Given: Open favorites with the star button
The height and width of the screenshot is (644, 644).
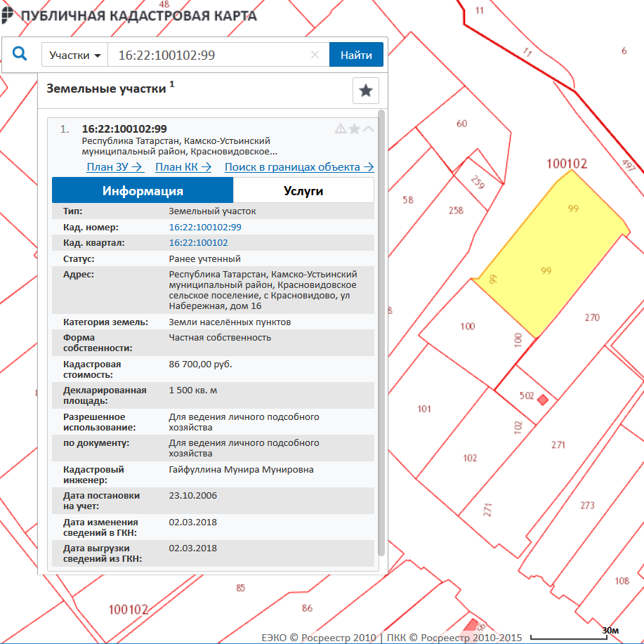Looking at the screenshot, I should (x=365, y=91).
